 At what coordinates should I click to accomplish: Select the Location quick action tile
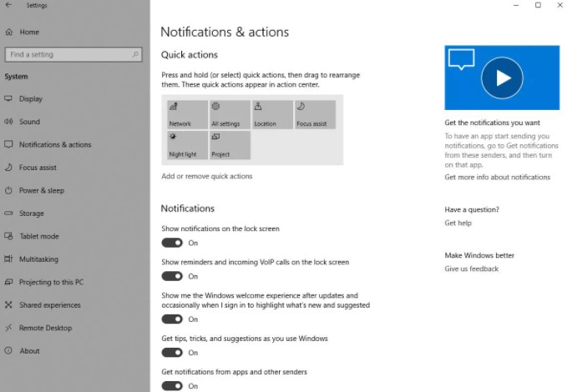(x=272, y=114)
